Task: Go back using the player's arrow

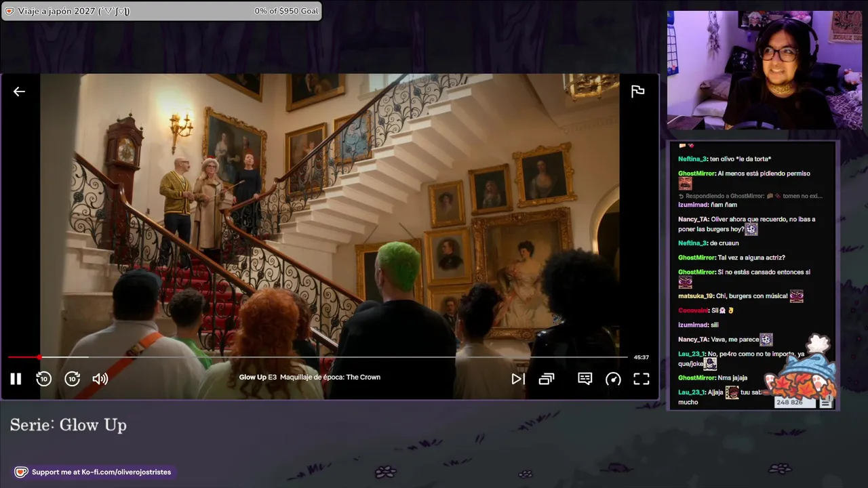Action: (19, 91)
